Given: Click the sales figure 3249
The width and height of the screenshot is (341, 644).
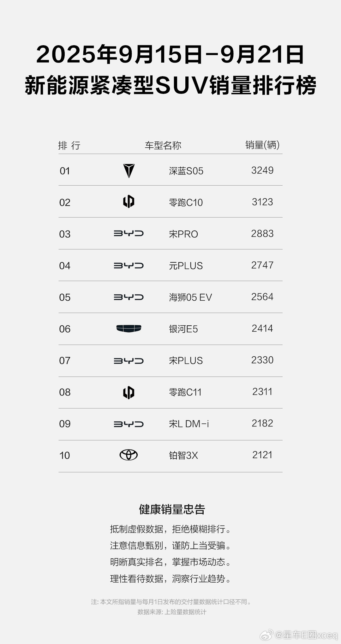Looking at the screenshot, I should pos(262,170).
